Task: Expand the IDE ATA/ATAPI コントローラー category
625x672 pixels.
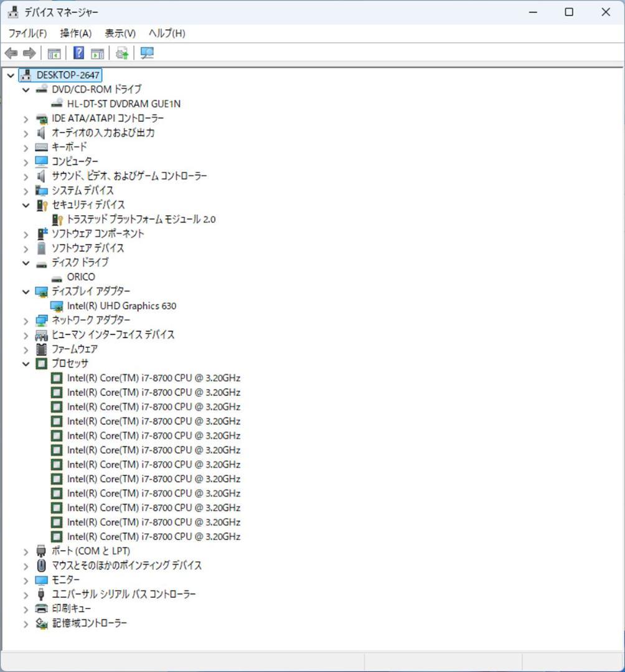Action: pos(26,118)
